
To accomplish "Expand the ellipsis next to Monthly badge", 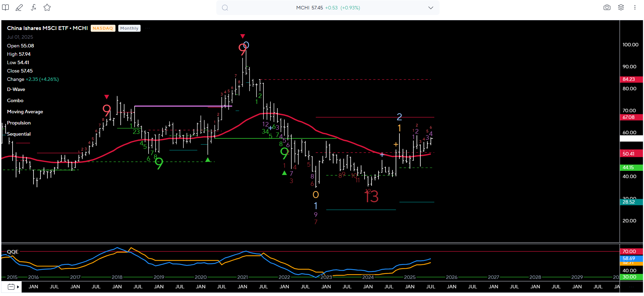I will pos(148,28).
